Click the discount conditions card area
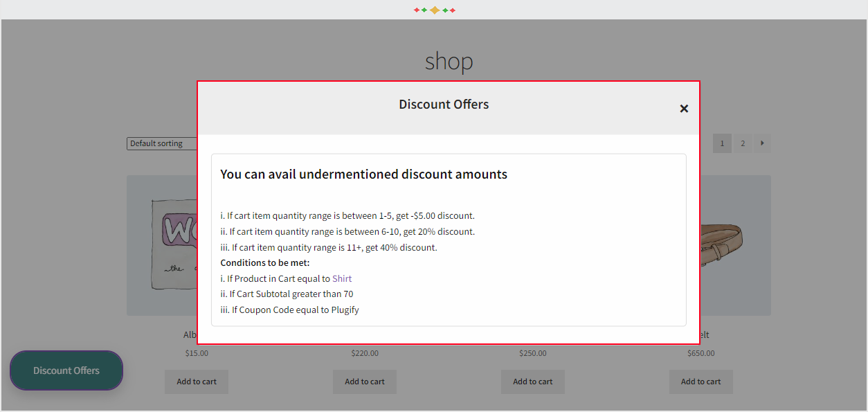The height and width of the screenshot is (412, 868). click(x=449, y=240)
